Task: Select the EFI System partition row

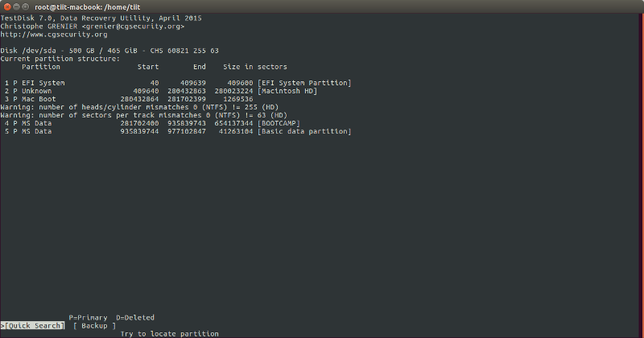Action: [177, 83]
